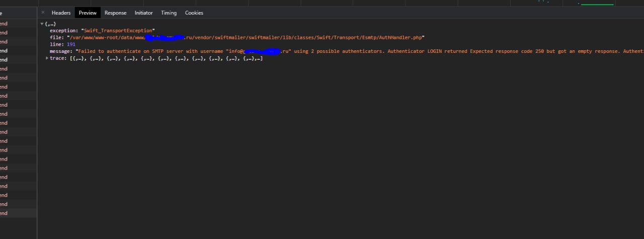The image size is (644, 239).
Task: Click the green bar in timeline overview
Action: coord(597,5)
